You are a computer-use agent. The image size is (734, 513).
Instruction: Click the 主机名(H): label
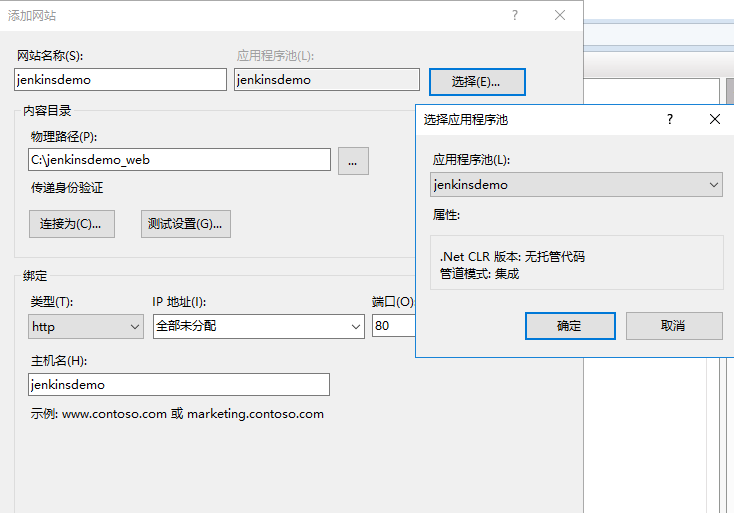(59, 361)
